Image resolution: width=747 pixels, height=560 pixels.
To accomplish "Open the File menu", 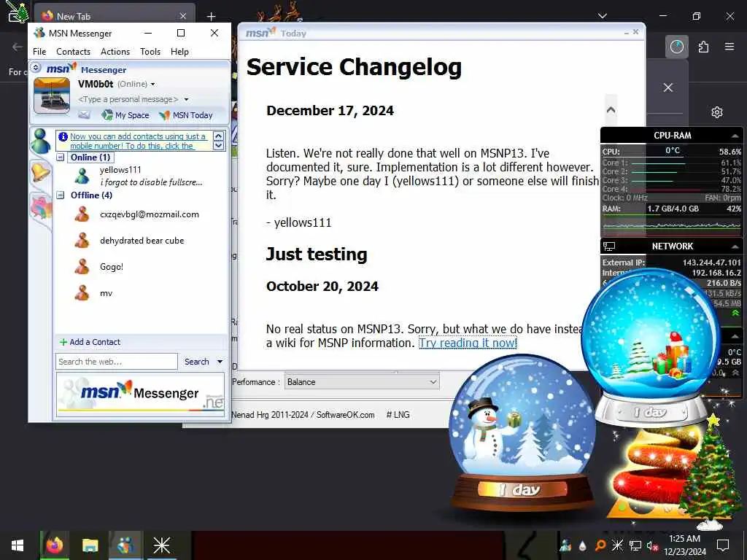I will [39, 52].
